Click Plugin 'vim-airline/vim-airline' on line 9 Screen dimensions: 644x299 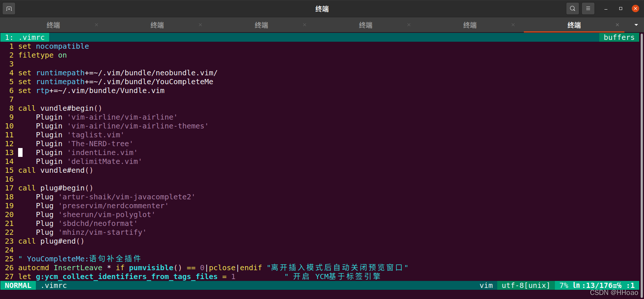click(107, 117)
